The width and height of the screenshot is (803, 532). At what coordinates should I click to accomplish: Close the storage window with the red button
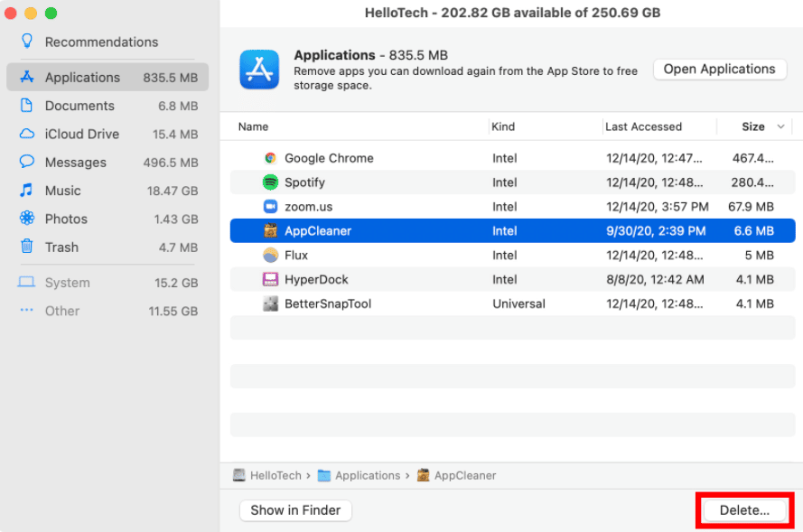(x=11, y=14)
